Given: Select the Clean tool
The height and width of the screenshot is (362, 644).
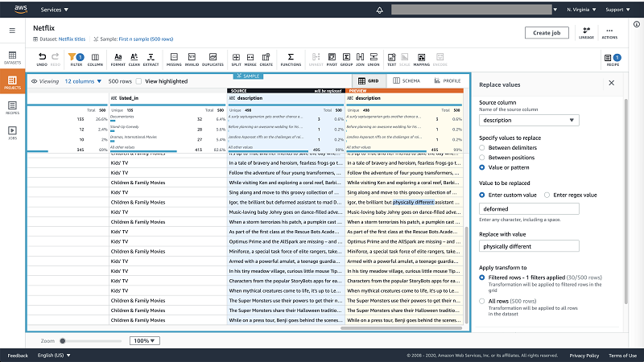Looking at the screenshot, I should 134,59.
